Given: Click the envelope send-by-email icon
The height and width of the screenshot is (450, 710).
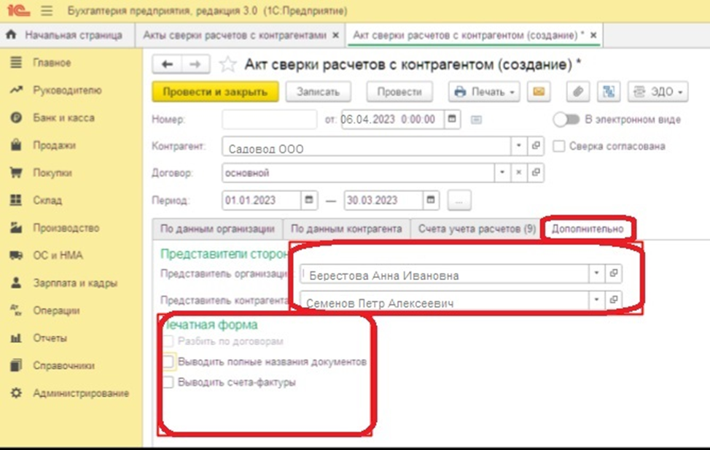Looking at the screenshot, I should [540, 92].
